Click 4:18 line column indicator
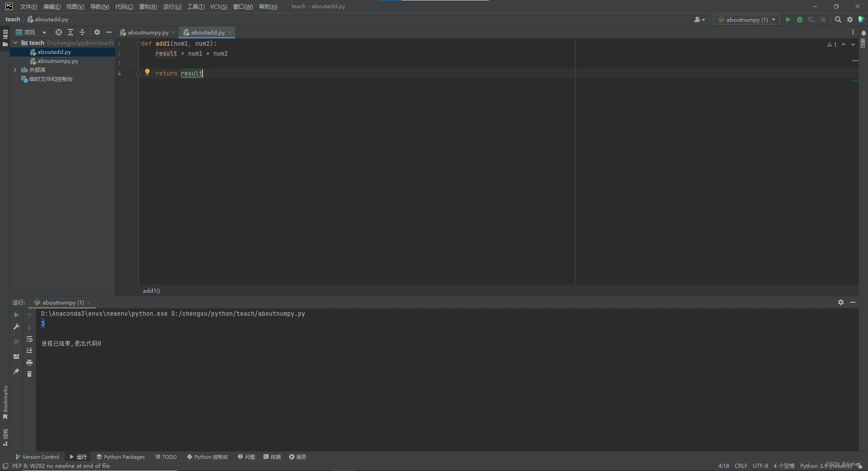868x471 pixels. click(723, 466)
